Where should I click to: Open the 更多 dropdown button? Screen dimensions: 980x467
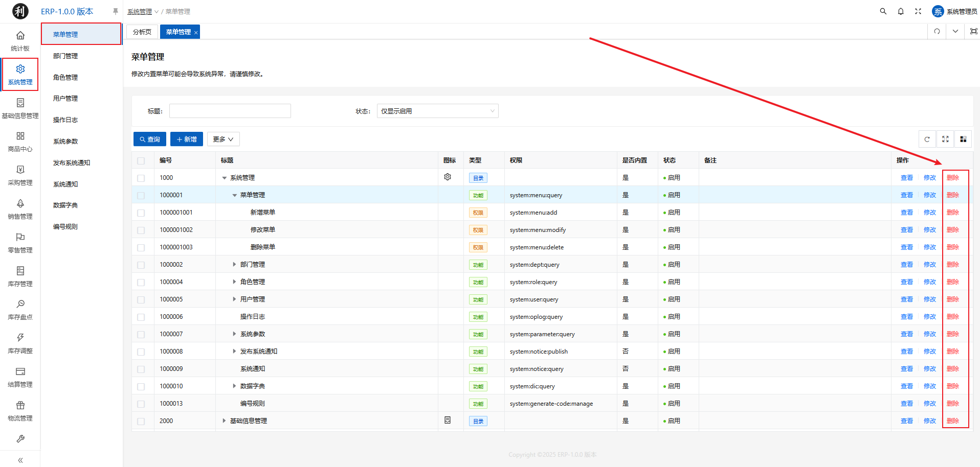pos(224,139)
